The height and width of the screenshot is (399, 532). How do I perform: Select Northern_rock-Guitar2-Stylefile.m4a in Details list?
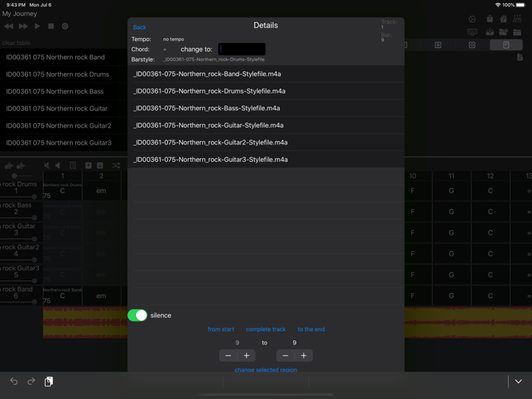click(x=266, y=143)
